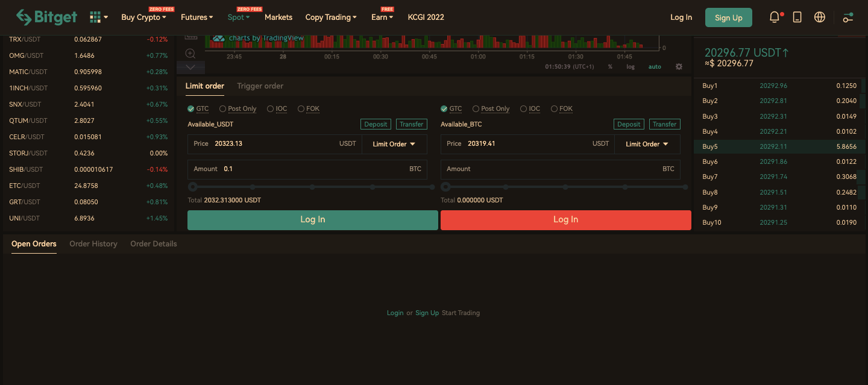Click the sell Amount input field

pyautogui.click(x=561, y=169)
